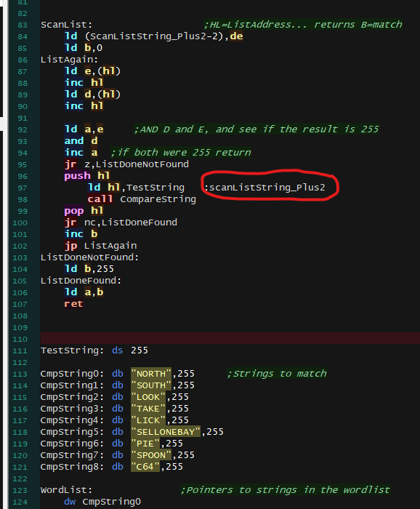Click the 'ld b,0' instruction

[x=84, y=48]
